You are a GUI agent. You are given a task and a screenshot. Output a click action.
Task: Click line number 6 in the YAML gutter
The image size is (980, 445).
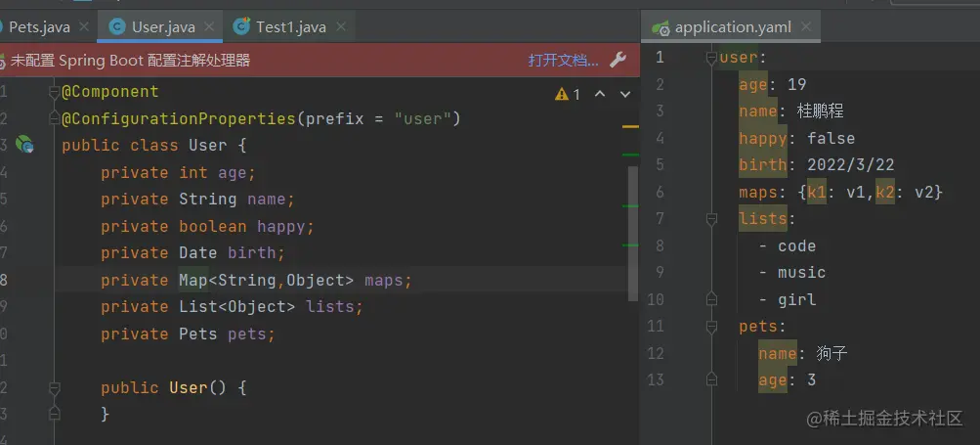[660, 192]
